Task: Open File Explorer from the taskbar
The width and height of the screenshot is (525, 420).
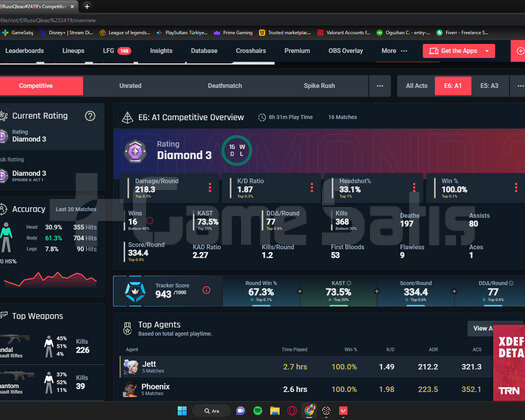Action: [275, 411]
